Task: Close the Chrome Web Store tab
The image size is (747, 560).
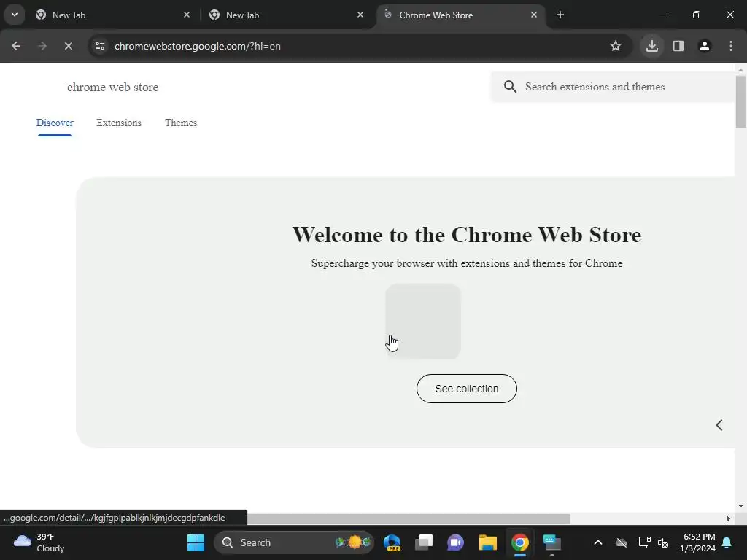Action: (x=533, y=15)
